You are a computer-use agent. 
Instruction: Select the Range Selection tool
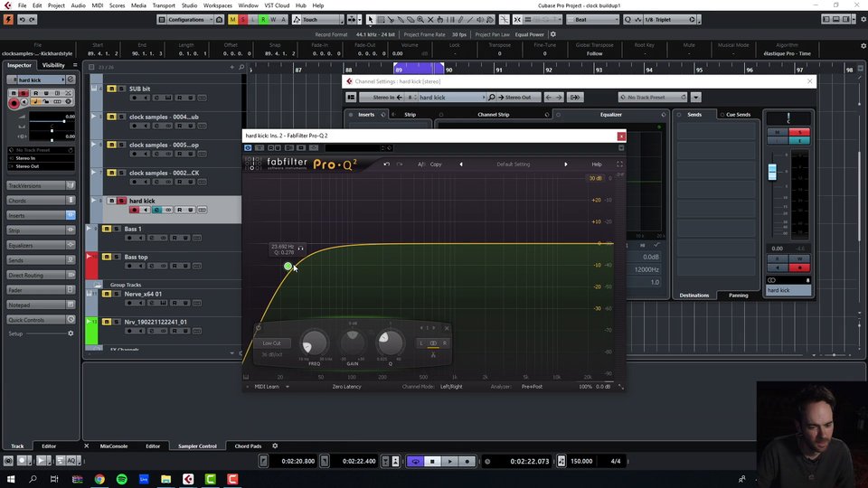tap(381, 19)
